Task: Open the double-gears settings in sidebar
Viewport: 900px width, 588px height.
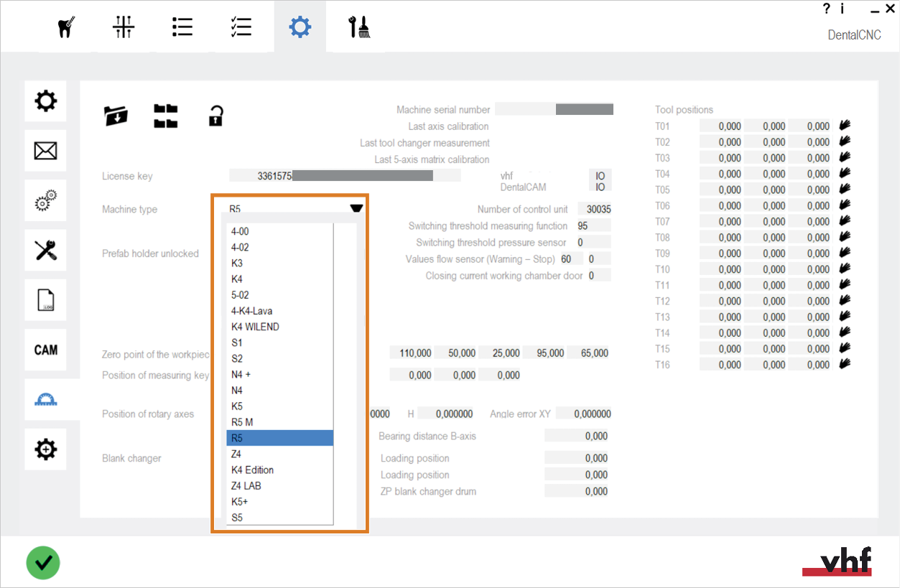Action: point(46,200)
